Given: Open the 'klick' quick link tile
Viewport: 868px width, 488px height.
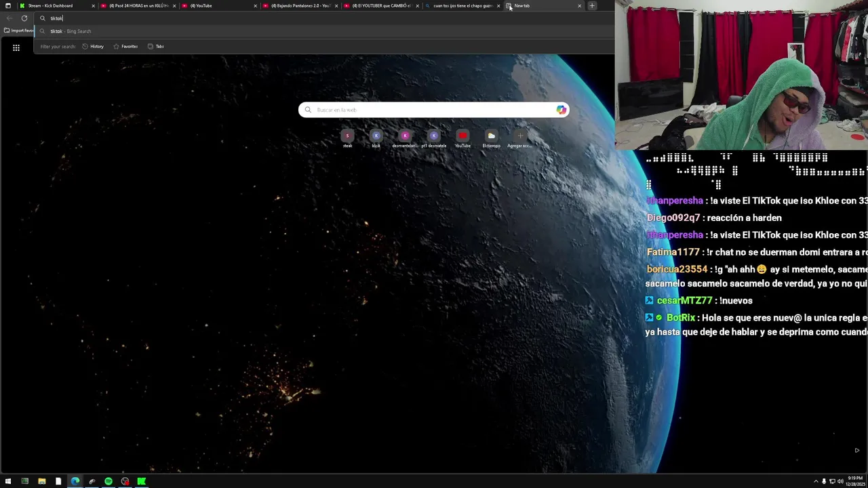Looking at the screenshot, I should coord(376,139).
